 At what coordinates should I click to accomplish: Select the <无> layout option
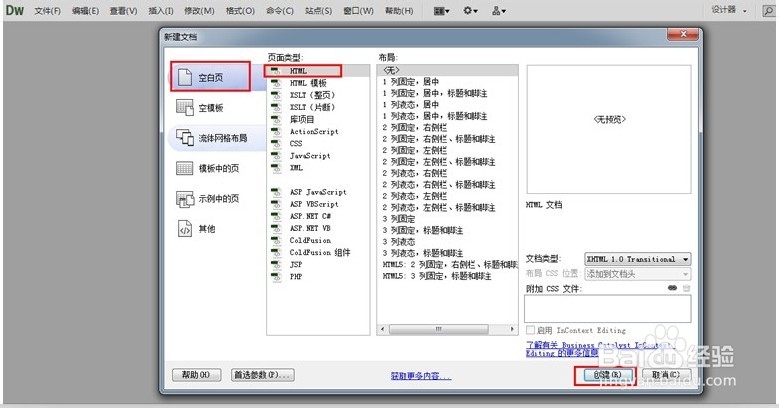[447, 70]
